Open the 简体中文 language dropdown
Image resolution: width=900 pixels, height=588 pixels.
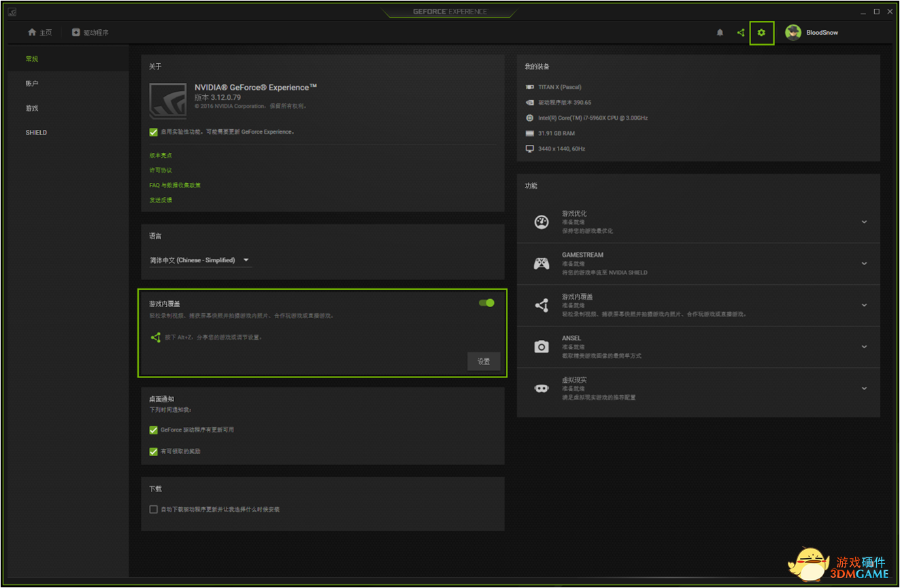click(x=200, y=260)
